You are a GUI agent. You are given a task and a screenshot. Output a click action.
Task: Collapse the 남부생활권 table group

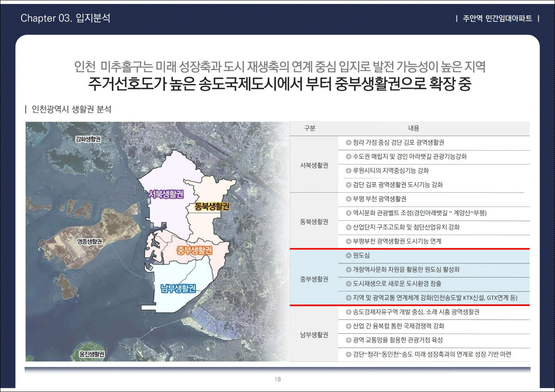tap(314, 334)
